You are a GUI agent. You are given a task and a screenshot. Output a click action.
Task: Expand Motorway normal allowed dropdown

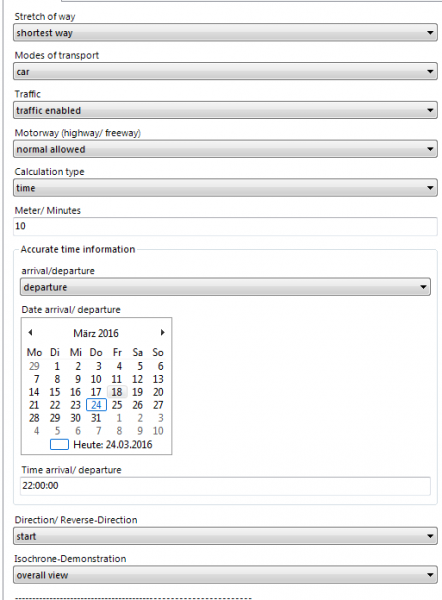pyautogui.click(x=225, y=149)
